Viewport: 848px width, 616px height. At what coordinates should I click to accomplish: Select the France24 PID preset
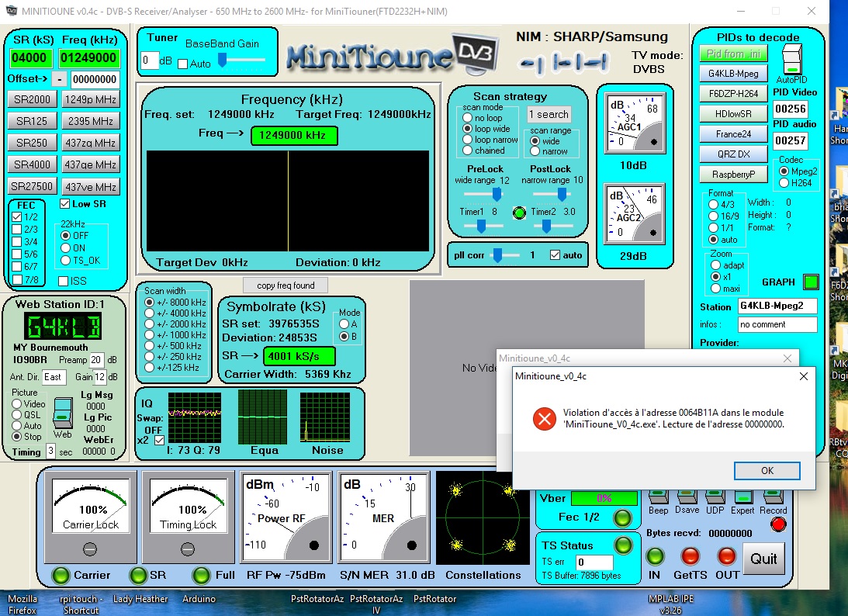(733, 133)
